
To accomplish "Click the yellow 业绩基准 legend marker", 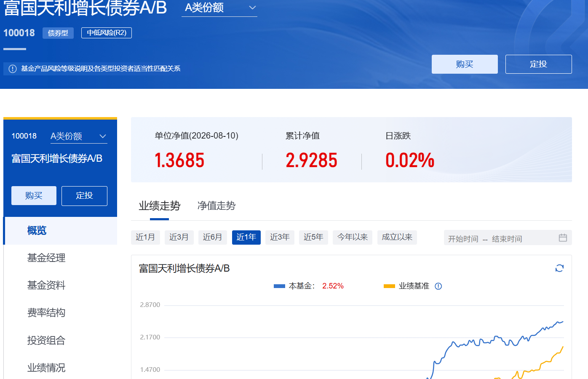I will click(x=389, y=286).
